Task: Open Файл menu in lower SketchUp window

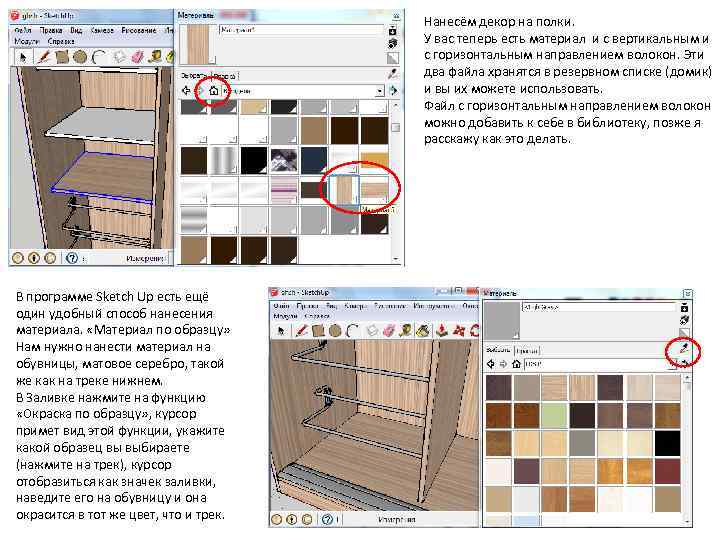Action: (x=281, y=305)
